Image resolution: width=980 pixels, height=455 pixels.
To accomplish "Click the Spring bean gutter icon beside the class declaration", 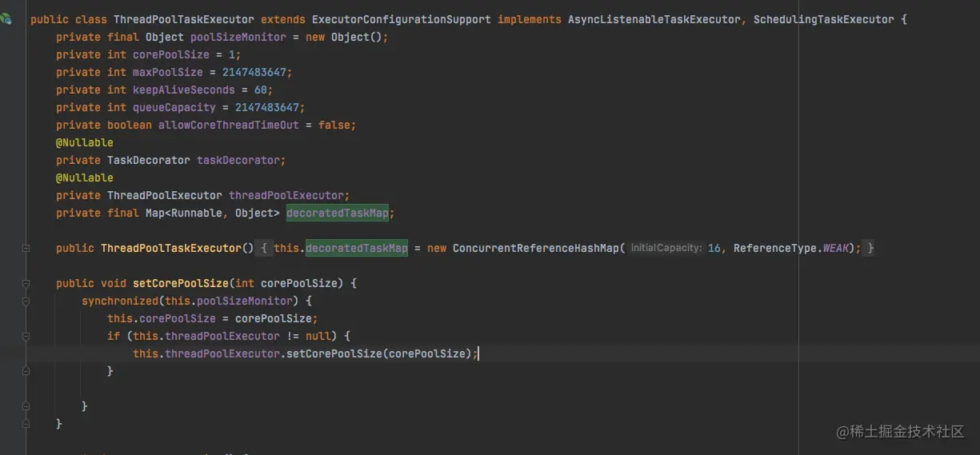I will point(6,19).
